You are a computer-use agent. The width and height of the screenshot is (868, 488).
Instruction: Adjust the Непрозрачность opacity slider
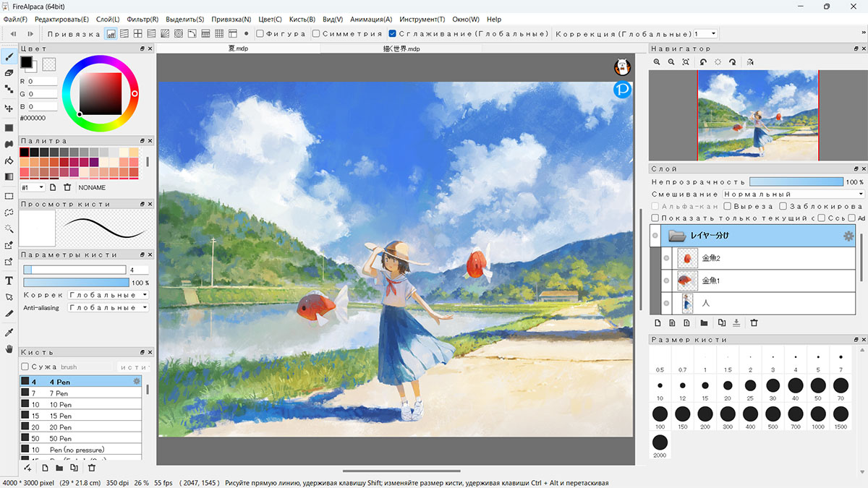(x=796, y=181)
